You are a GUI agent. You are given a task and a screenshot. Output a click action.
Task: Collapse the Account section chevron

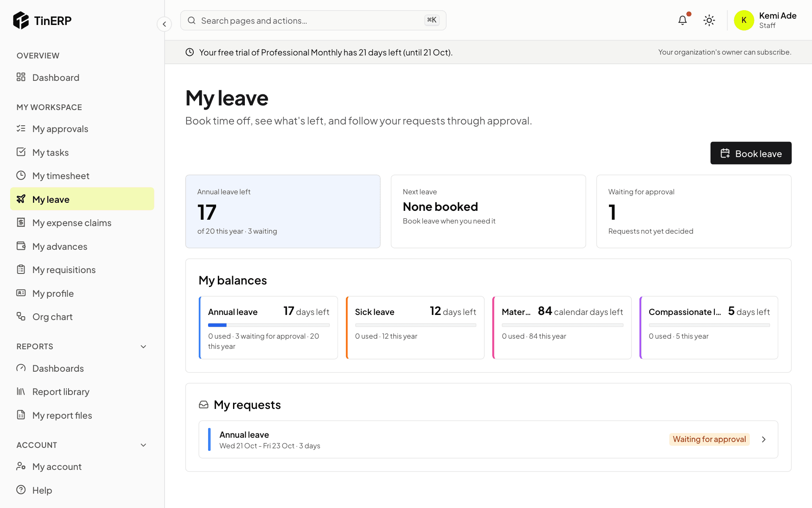pyautogui.click(x=143, y=445)
